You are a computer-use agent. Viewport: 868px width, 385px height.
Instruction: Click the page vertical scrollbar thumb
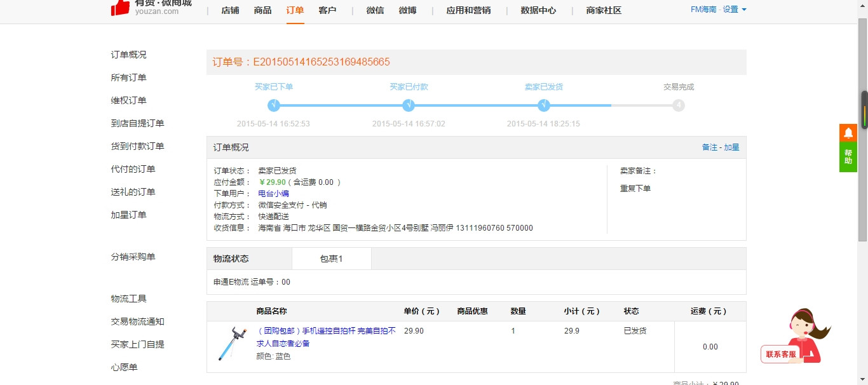pos(863,130)
